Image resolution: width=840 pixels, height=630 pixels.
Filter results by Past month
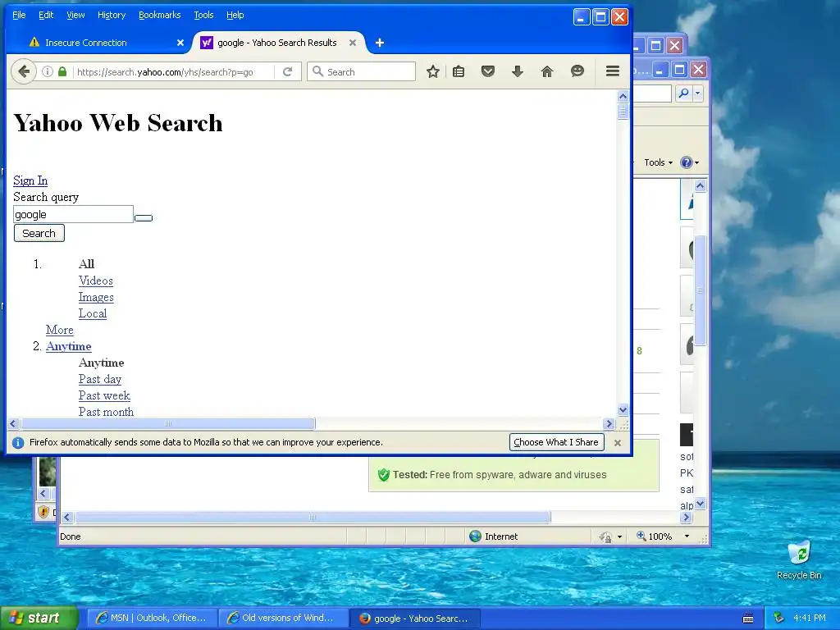coord(106,412)
